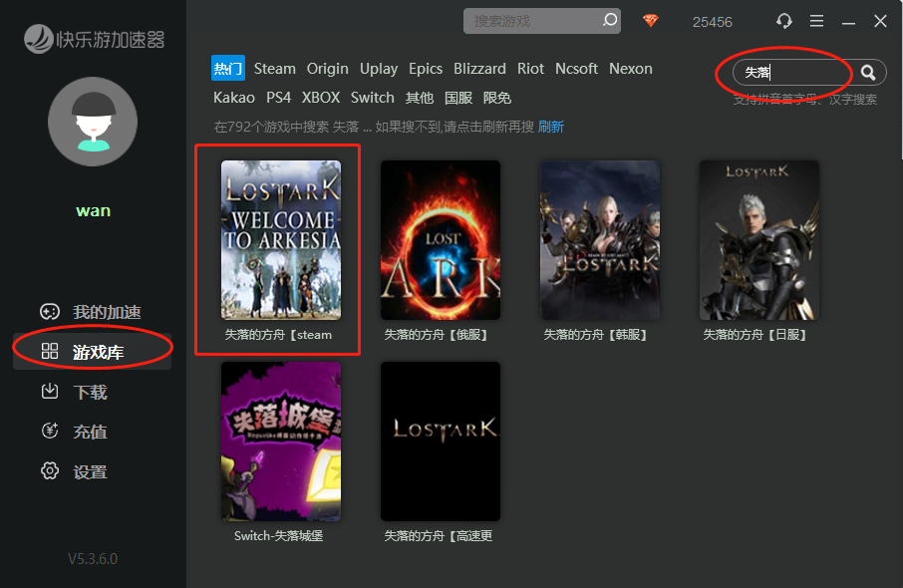Click the 失落的方舟【高速更 title text

[x=438, y=535]
